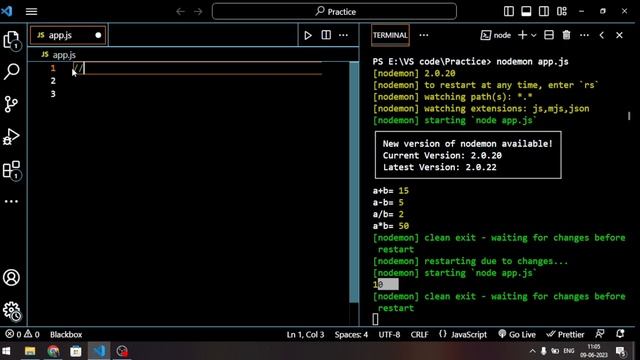Split the terminal
This screenshot has height=360, width=640.
(x=549, y=35)
